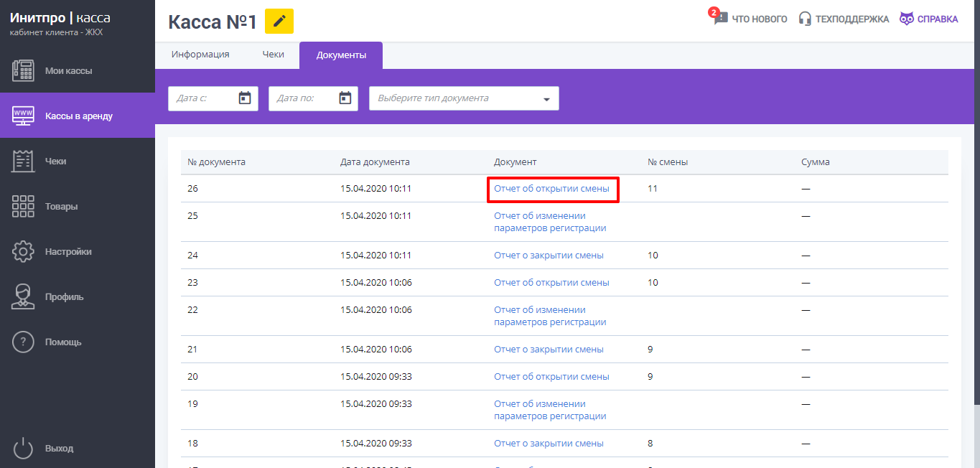Click the Сумма column header
Screen dimensions: 980x468
coord(816,162)
